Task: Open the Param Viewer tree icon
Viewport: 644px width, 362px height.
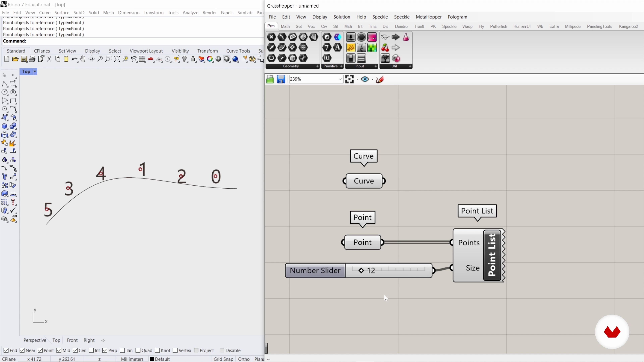Action: pyautogui.click(x=385, y=58)
